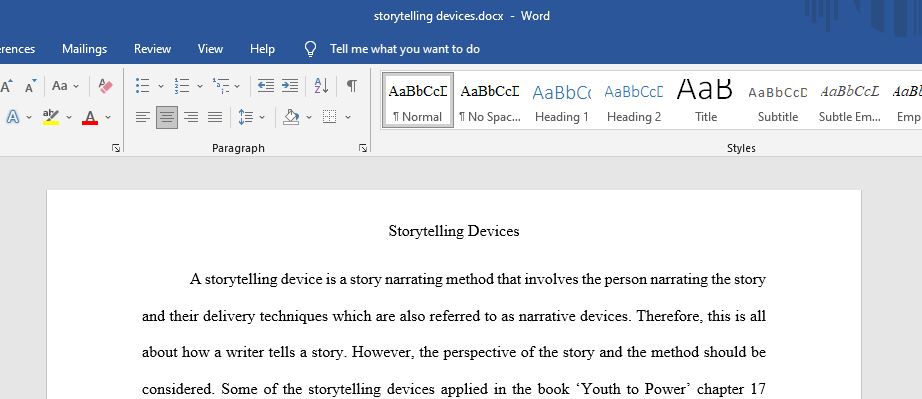
Task: Click the Bullets list icon
Action: tap(142, 86)
